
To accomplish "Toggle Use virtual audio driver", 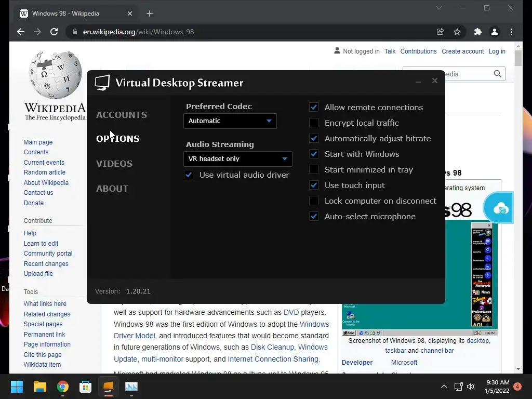I will click(x=189, y=175).
